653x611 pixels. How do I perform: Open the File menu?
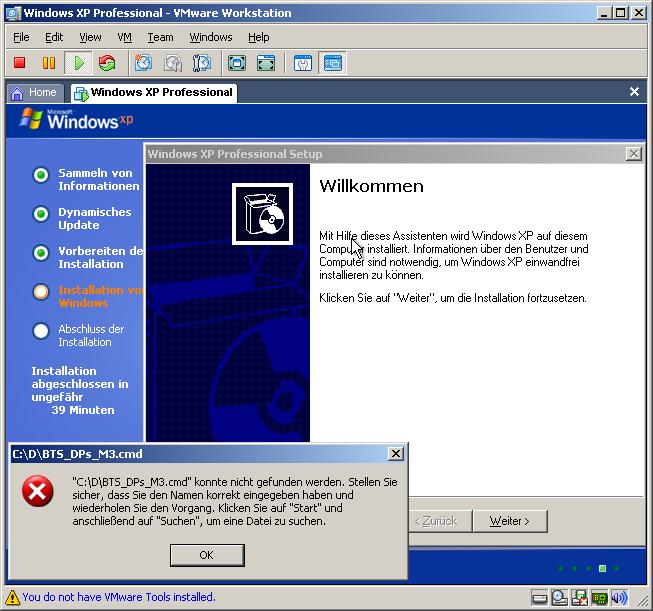coord(21,37)
